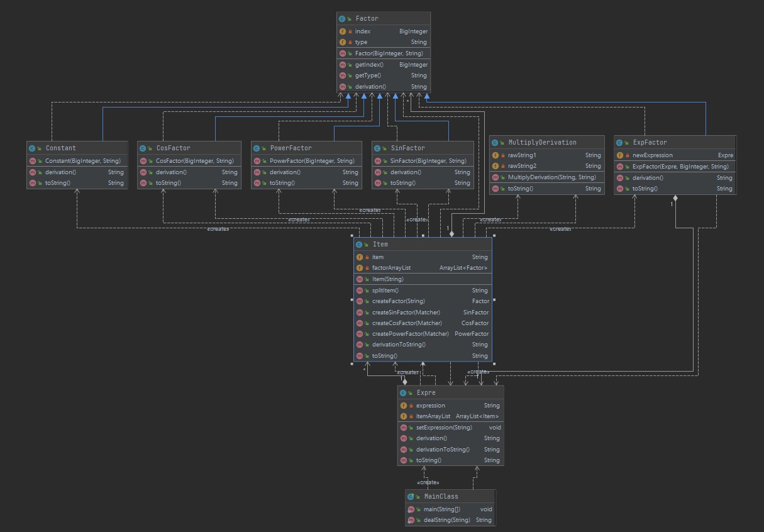Select getType() method in Factor
The height and width of the screenshot is (532, 764).
(x=384, y=75)
